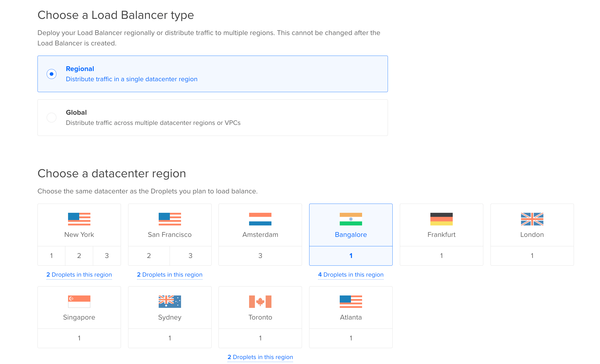This screenshot has width=600, height=364.
Task: Click the Atlanta US flag icon
Action: (x=351, y=302)
